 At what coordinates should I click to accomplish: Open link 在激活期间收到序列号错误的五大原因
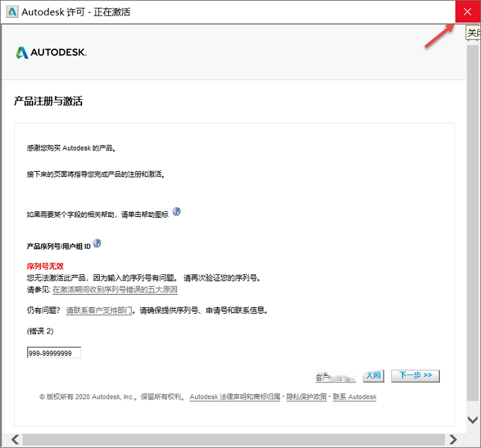(115, 290)
